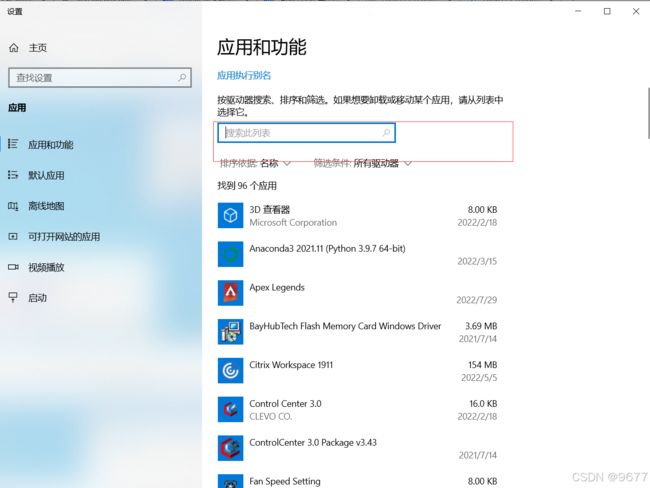Screen dimensions: 650x488
Task: Open the 应用执行别名 link
Action: pos(244,75)
